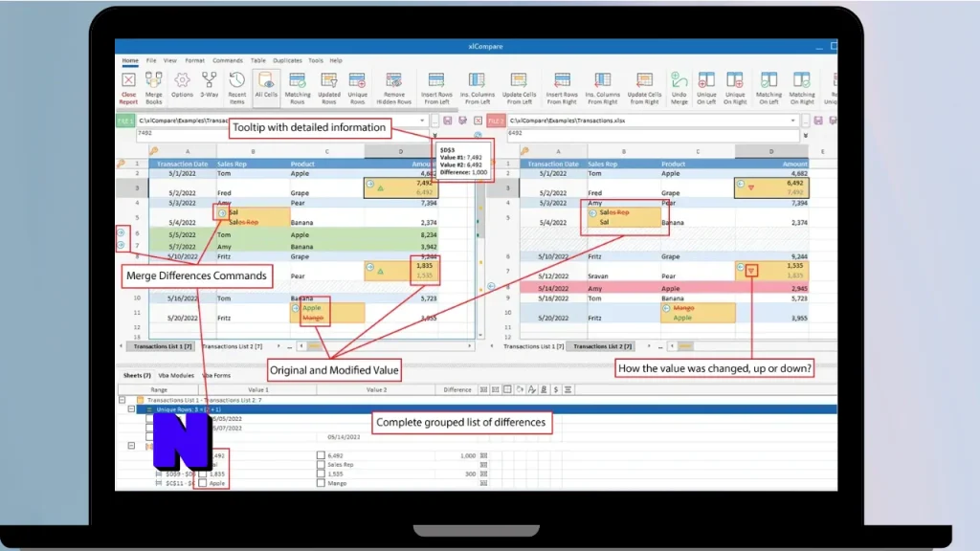Click merge icon next to left row 6
This screenshot has width=980, height=551.
point(122,233)
